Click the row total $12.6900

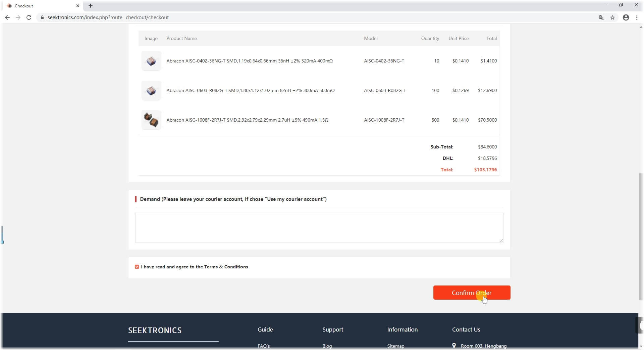tap(487, 90)
